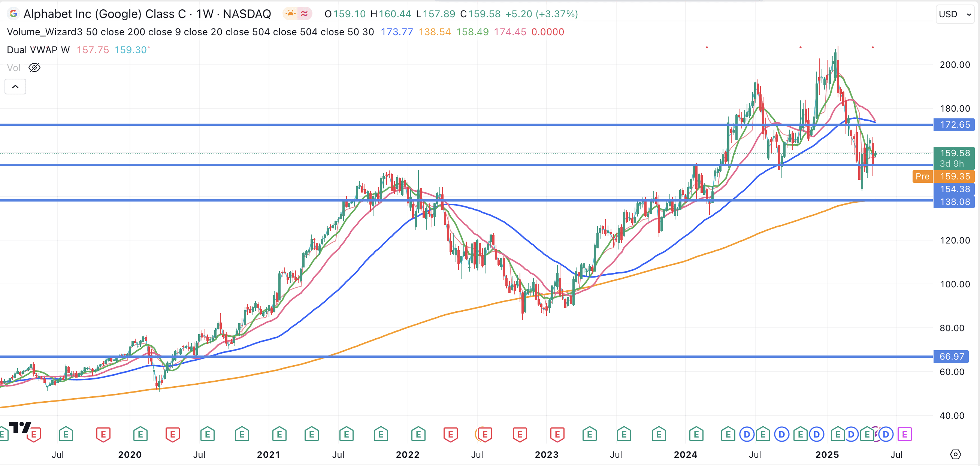Select the Dual VWAP W indicator legend

click(x=38, y=50)
